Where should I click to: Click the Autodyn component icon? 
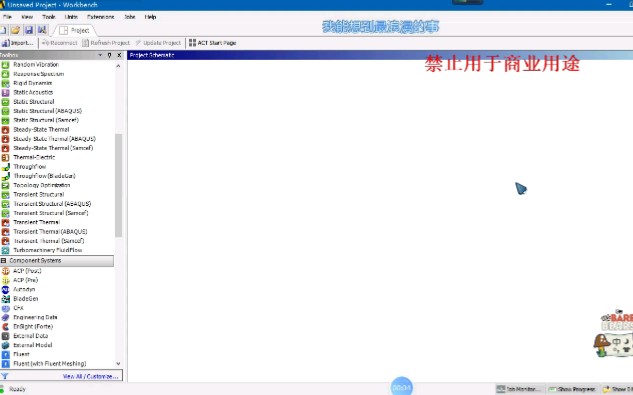pyautogui.click(x=5, y=290)
